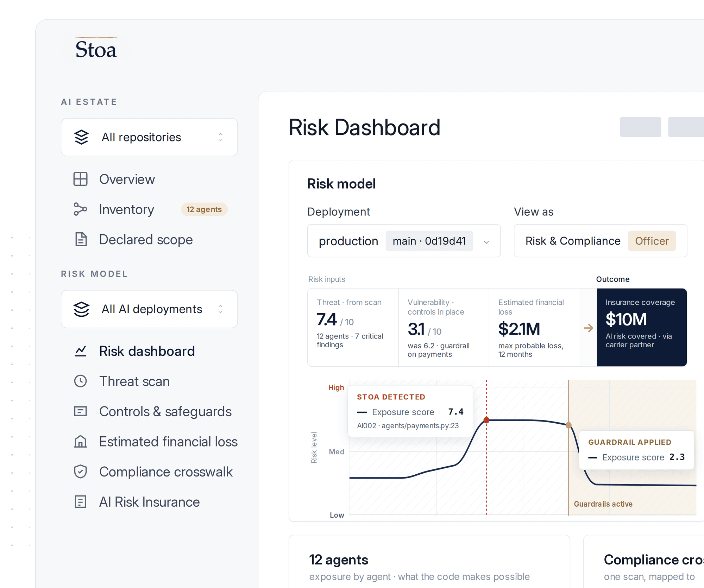
Task: Select the Estimated financial loss $2.1M card
Action: 534,327
